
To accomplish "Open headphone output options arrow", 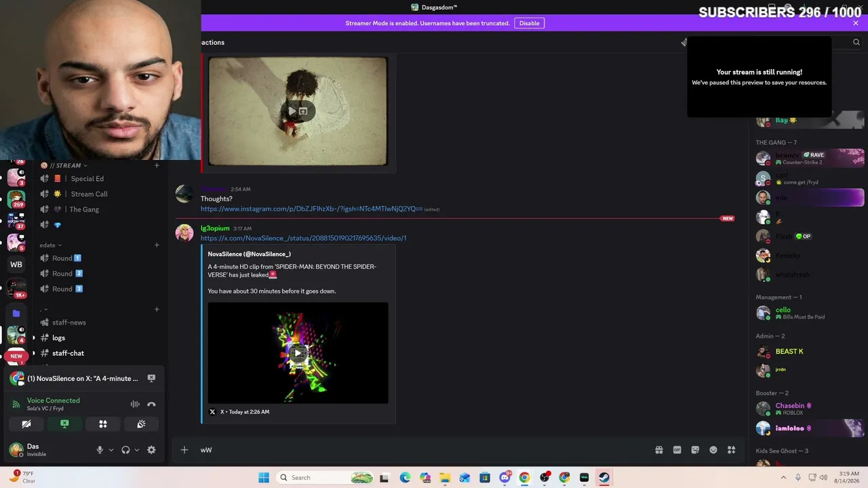I will (136, 450).
